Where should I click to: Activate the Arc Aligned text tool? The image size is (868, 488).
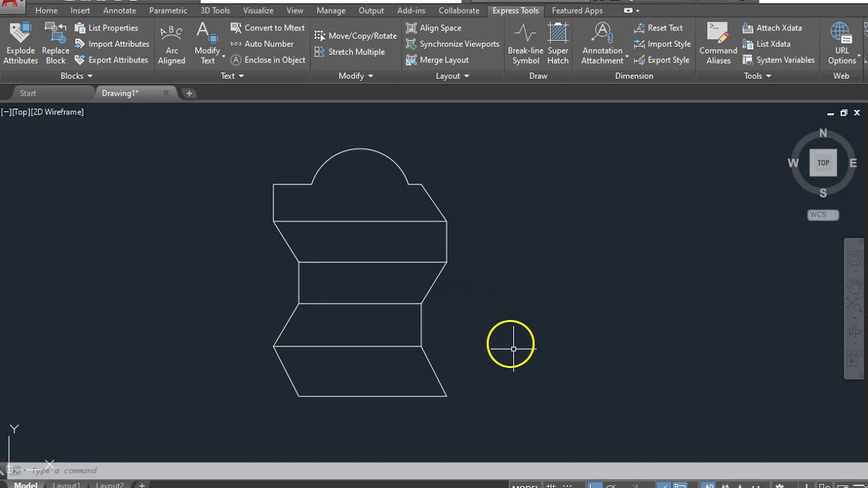(172, 43)
